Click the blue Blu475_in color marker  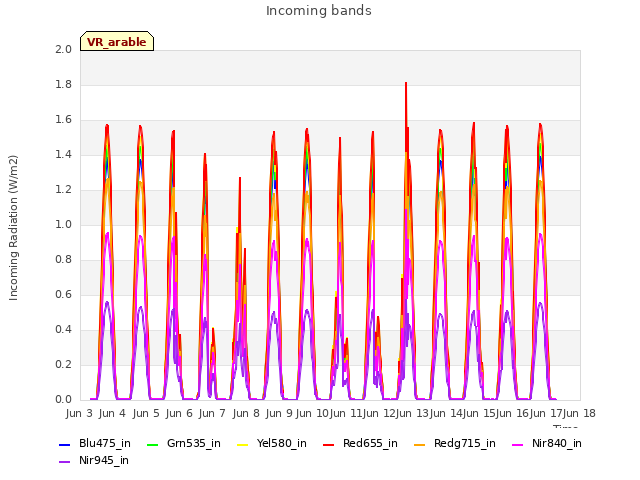[64, 444]
